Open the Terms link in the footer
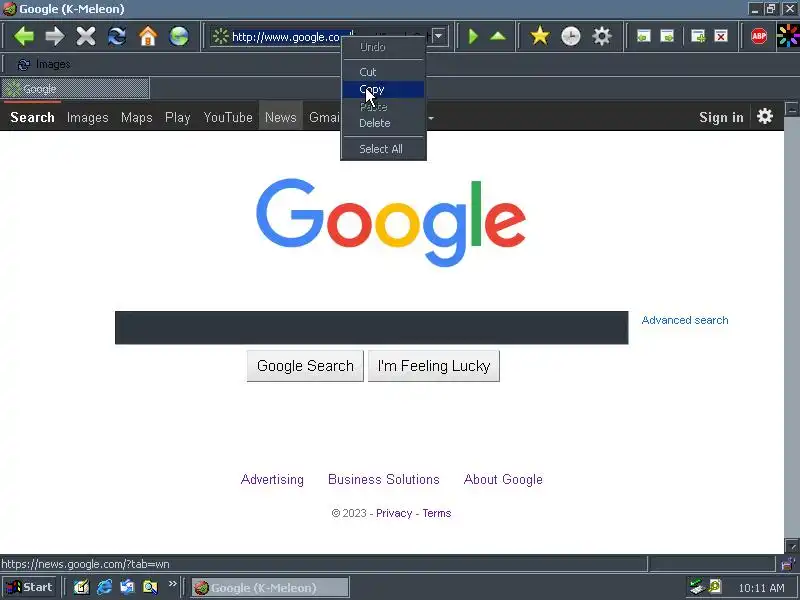The image size is (800, 600). [x=437, y=513]
